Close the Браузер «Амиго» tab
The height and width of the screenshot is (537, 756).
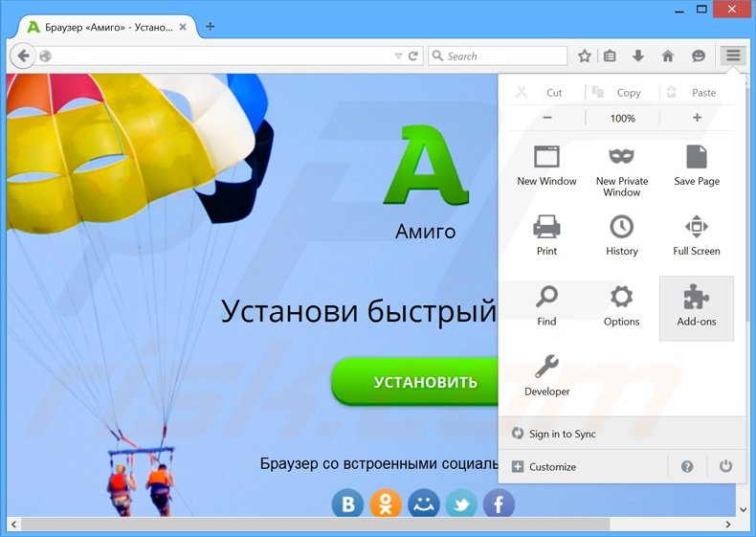pyautogui.click(x=183, y=27)
